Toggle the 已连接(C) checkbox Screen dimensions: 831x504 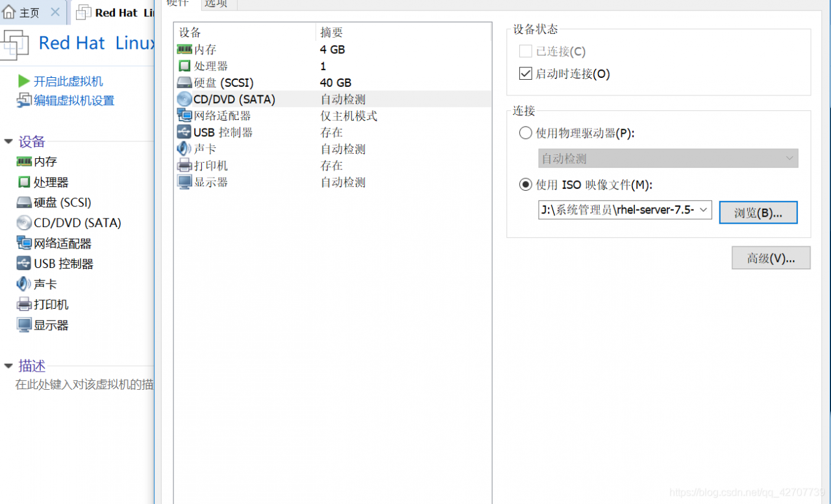[x=526, y=51]
